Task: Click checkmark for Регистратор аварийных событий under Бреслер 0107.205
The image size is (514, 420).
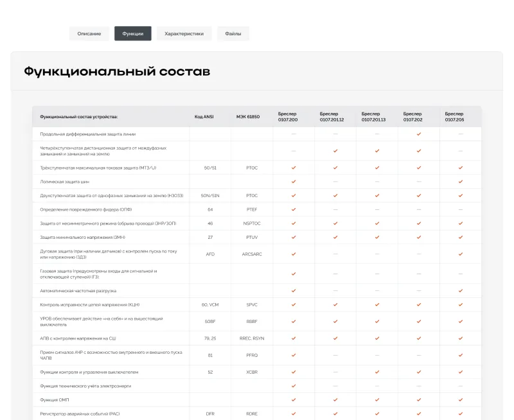Action: click(461, 413)
